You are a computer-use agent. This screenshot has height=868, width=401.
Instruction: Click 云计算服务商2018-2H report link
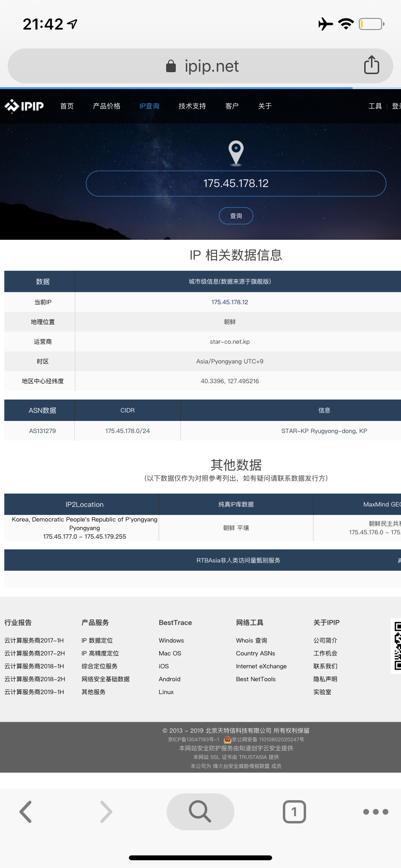[x=35, y=679]
